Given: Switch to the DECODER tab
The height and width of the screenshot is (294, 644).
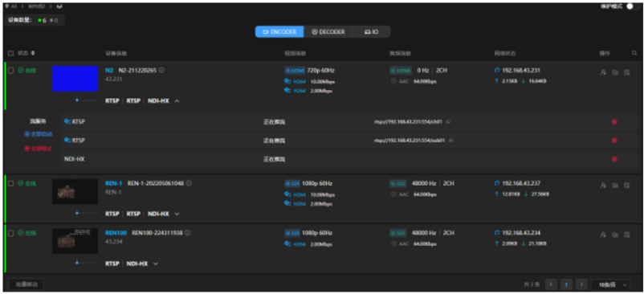Looking at the screenshot, I should [328, 31].
